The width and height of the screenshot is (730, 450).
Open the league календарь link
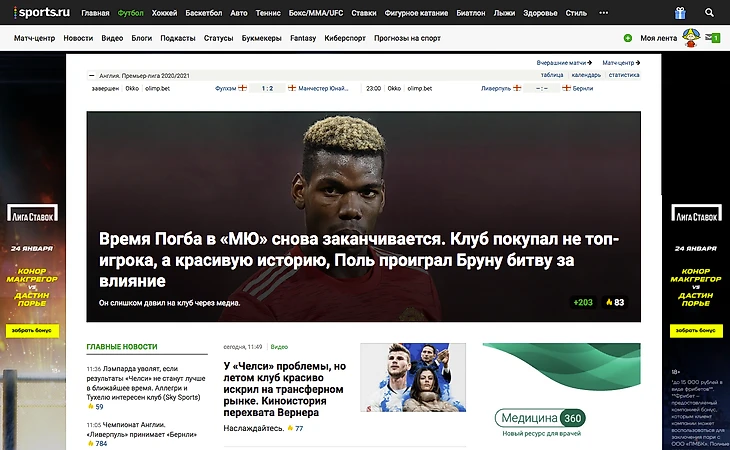[x=586, y=75]
